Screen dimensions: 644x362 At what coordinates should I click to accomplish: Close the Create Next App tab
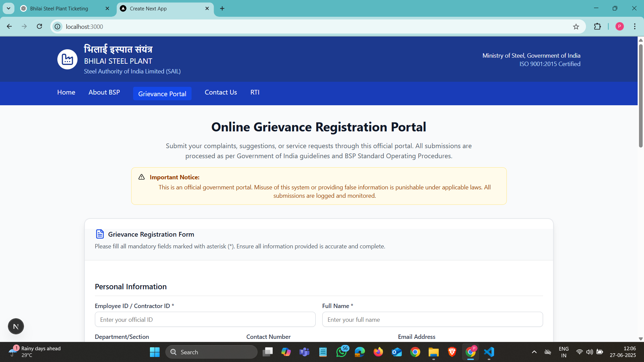pyautogui.click(x=207, y=8)
